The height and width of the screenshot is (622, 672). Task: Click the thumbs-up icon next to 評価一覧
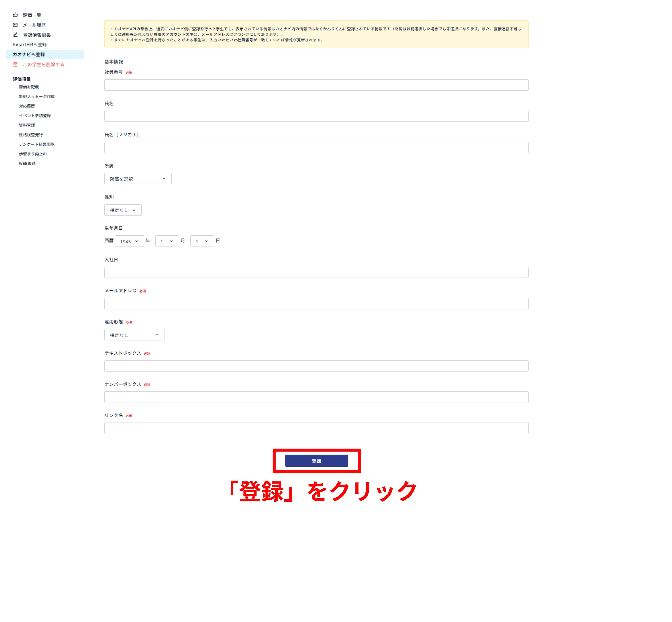click(x=16, y=15)
